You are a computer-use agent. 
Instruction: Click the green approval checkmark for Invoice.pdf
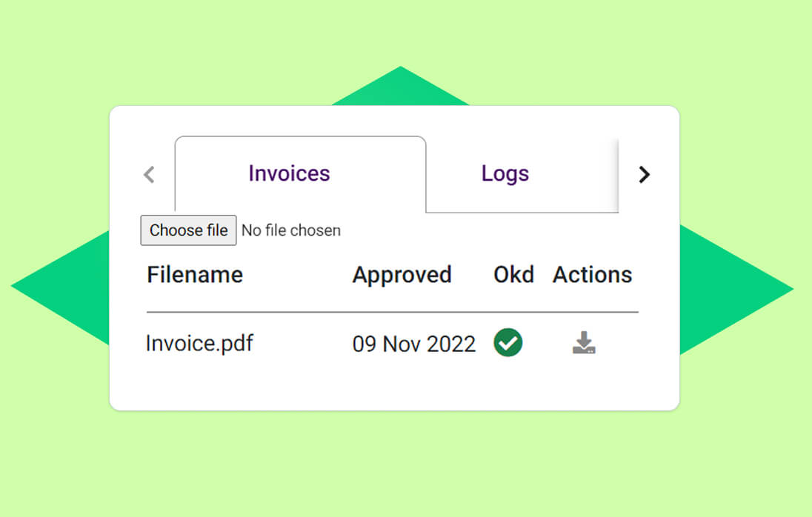coord(507,342)
